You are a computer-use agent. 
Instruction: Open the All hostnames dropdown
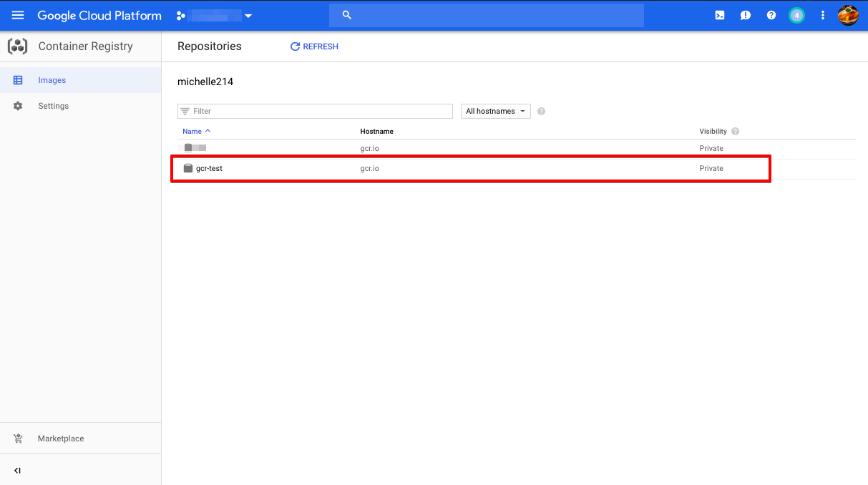[495, 112]
